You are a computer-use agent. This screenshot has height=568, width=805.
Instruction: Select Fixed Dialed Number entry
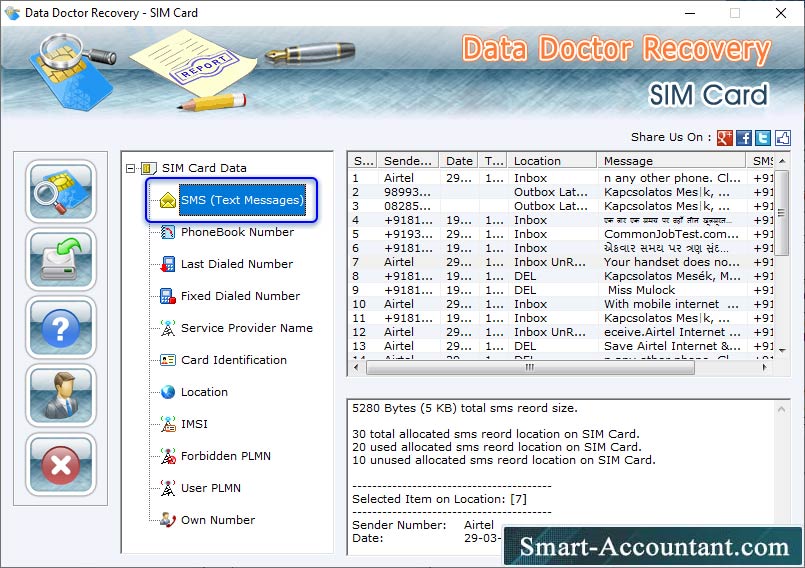(x=240, y=296)
